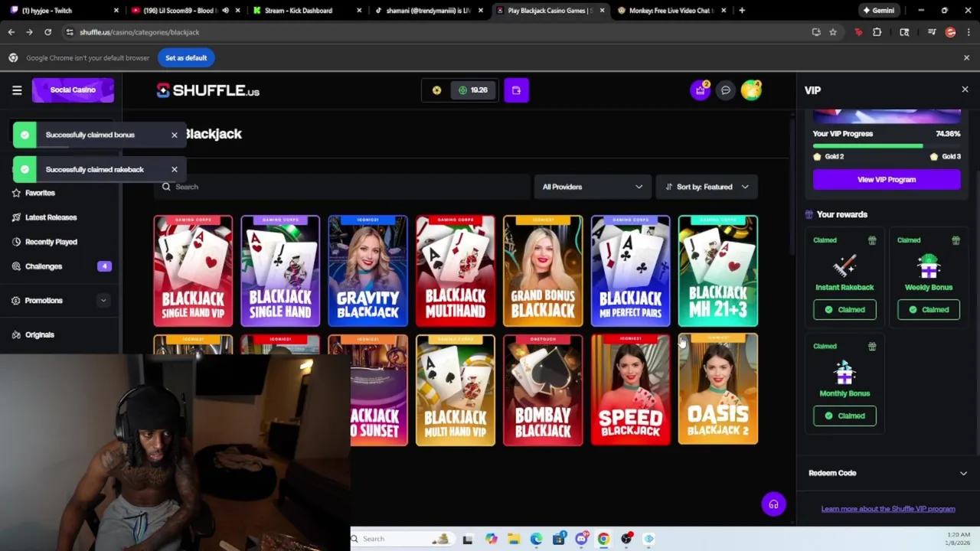Dismiss the claimed bonus notification

coord(174,135)
